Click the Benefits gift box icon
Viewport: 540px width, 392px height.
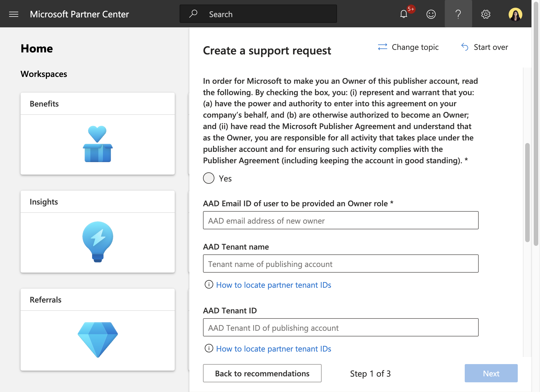[x=98, y=144]
